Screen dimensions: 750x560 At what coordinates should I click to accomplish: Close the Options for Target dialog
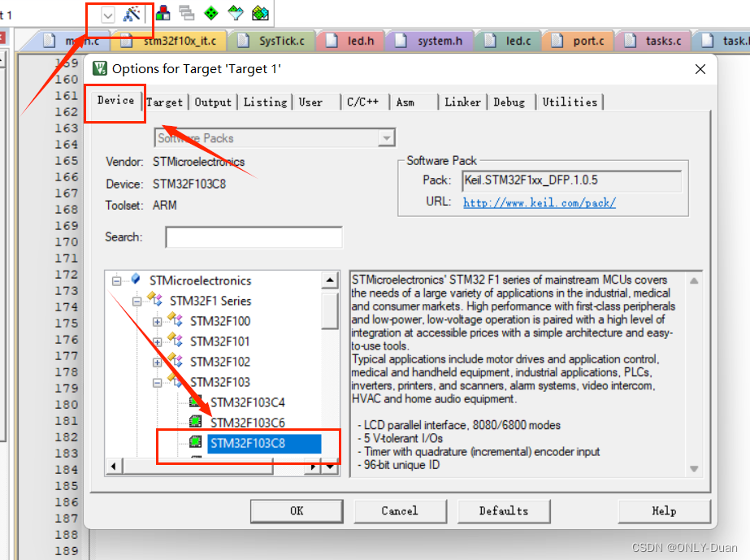click(700, 69)
